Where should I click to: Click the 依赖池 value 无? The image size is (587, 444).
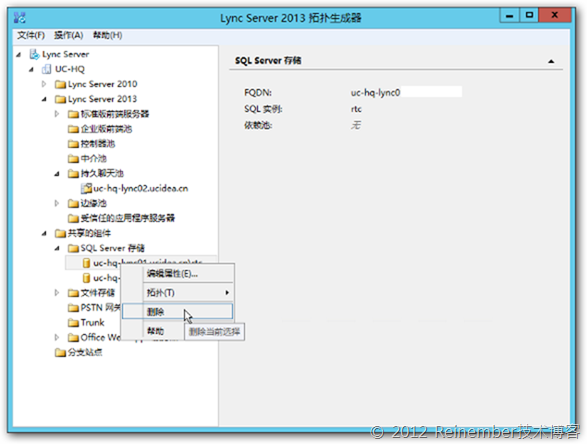click(356, 125)
